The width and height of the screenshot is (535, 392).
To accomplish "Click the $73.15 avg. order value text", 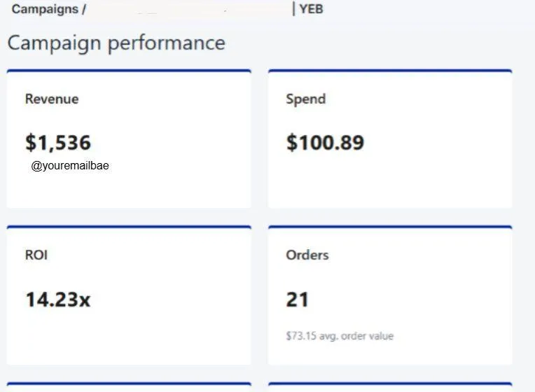I will [x=340, y=336].
